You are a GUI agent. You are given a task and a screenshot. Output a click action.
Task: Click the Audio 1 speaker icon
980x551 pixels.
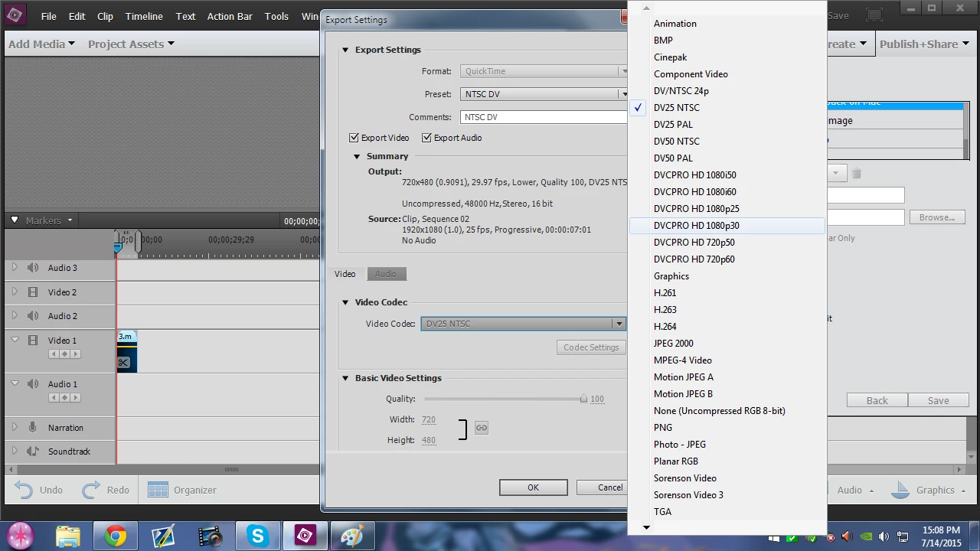pos(33,384)
